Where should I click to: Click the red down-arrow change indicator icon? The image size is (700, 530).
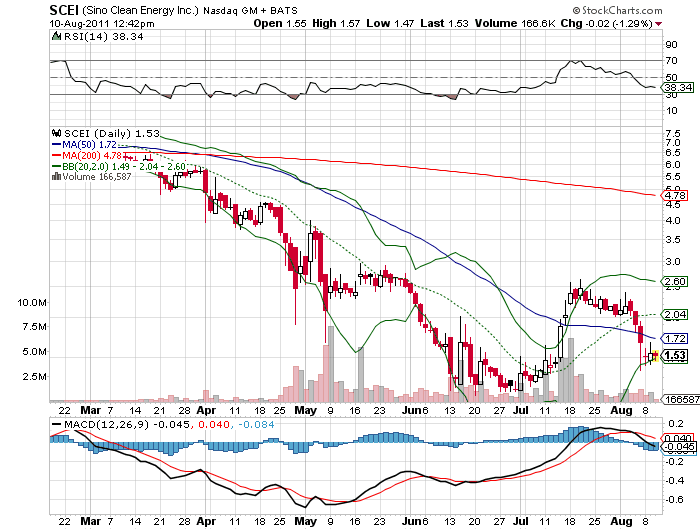(x=659, y=24)
